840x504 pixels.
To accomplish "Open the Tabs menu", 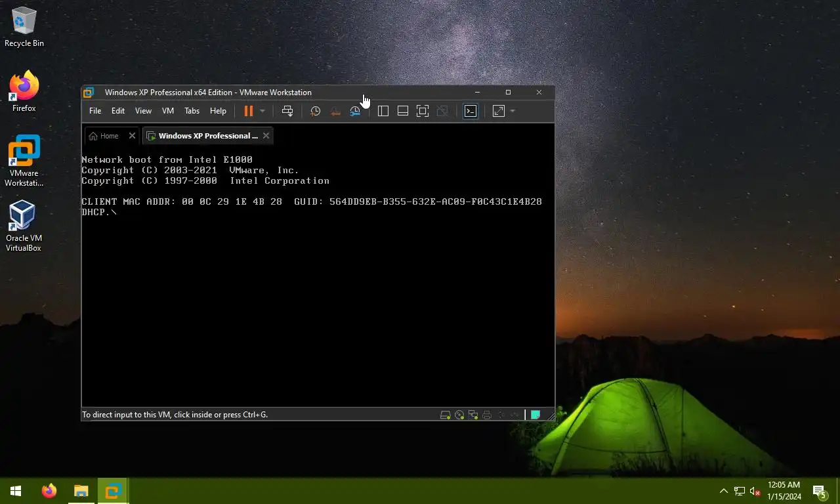I will [x=192, y=111].
